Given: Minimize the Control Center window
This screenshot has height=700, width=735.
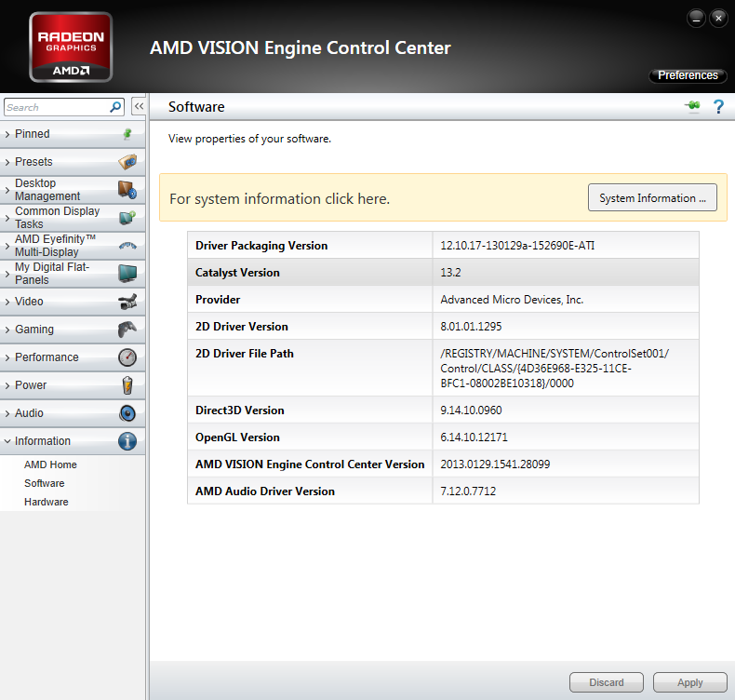Looking at the screenshot, I should [x=697, y=19].
